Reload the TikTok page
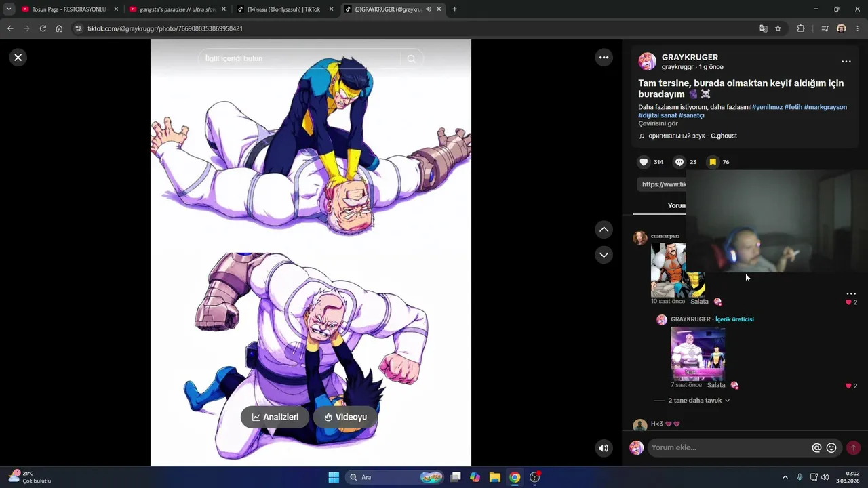 [x=43, y=28]
